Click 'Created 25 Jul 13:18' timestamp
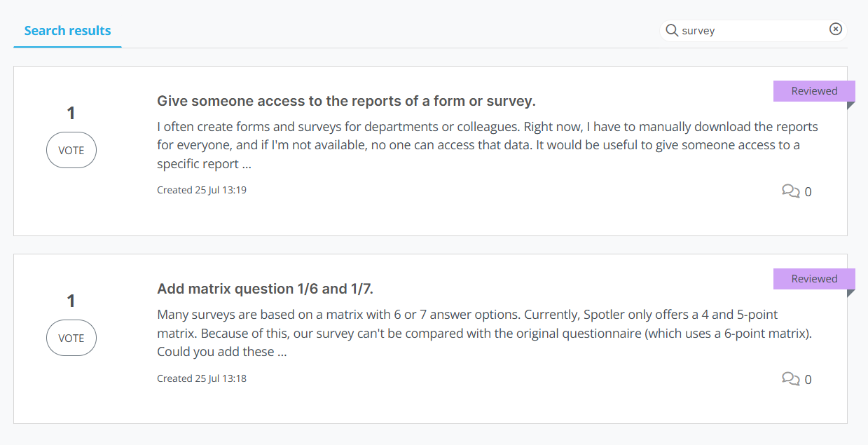The image size is (868, 445). point(202,378)
